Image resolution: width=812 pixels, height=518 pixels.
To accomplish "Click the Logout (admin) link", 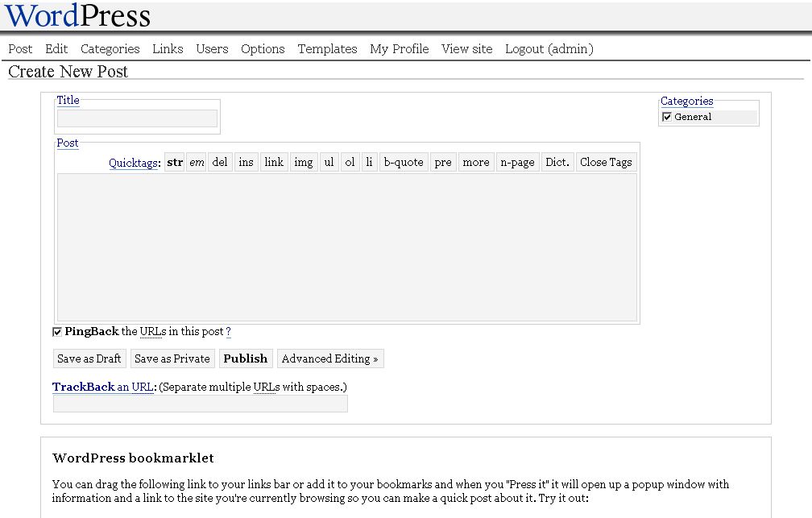I will click(x=549, y=49).
